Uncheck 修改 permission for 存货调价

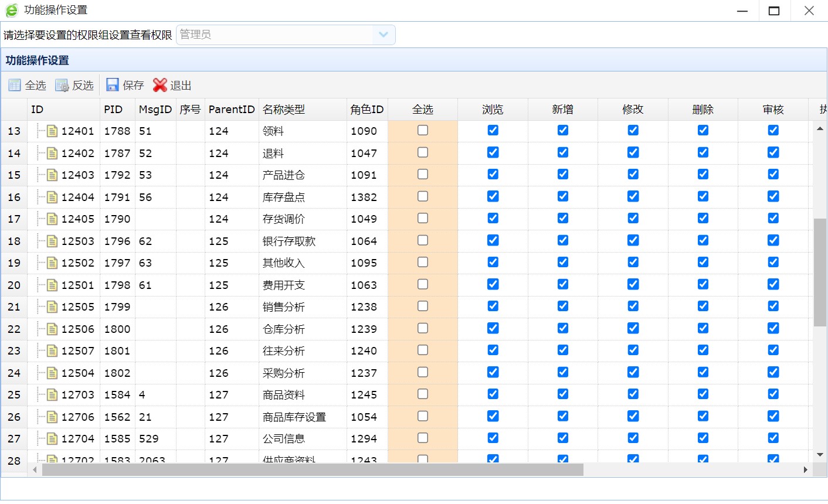tap(633, 218)
